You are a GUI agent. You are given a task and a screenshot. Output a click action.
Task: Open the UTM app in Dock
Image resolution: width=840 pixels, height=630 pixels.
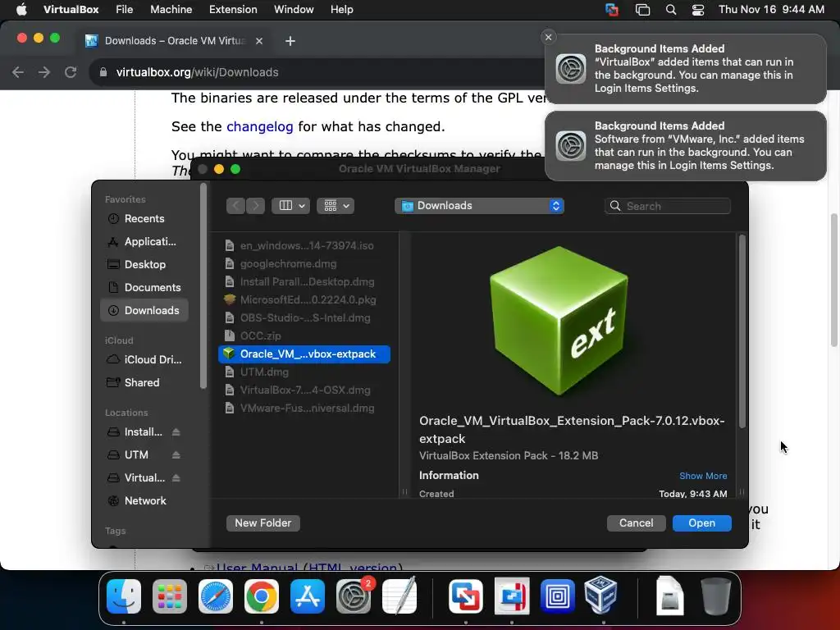point(557,596)
